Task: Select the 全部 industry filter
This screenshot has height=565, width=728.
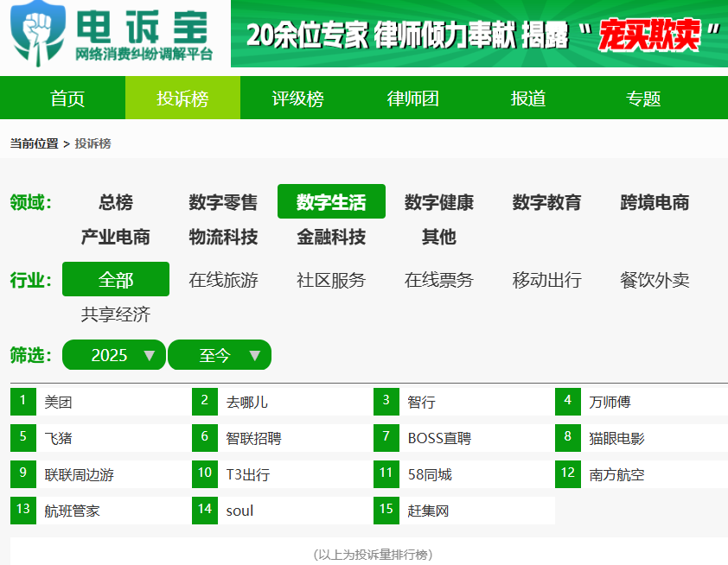Action: pyautogui.click(x=116, y=279)
